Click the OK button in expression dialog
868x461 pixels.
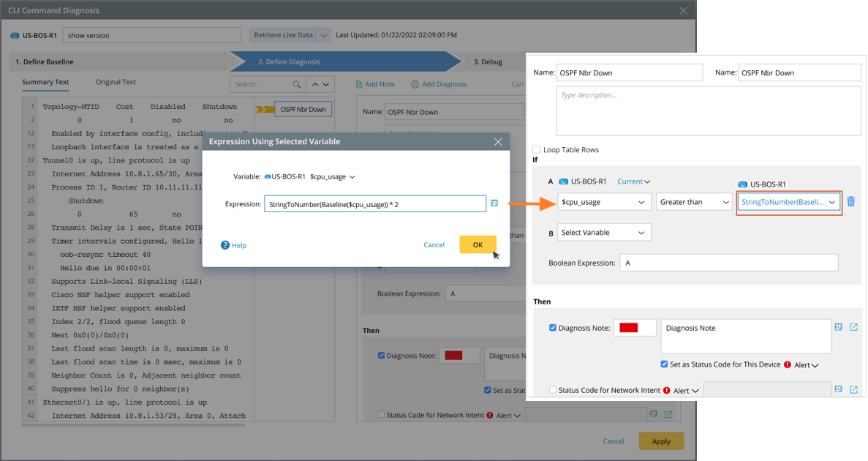[478, 244]
